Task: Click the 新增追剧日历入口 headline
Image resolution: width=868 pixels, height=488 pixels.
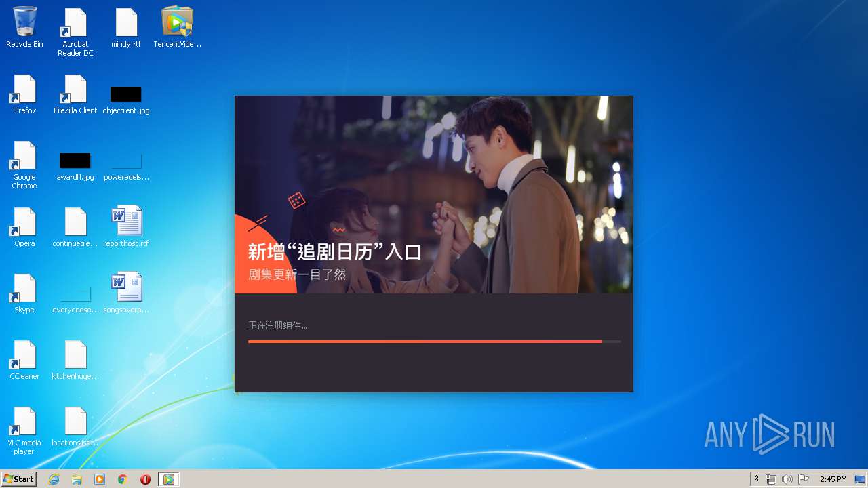Action: pos(335,252)
